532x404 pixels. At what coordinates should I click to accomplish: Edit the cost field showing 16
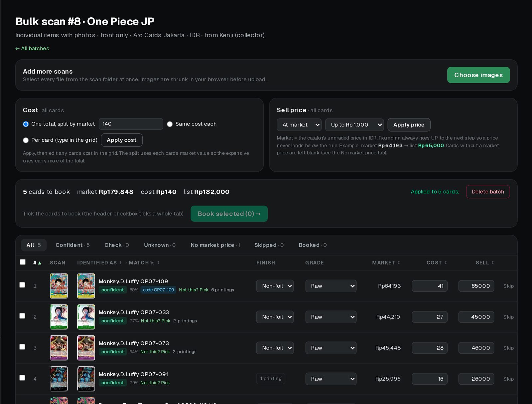430,379
